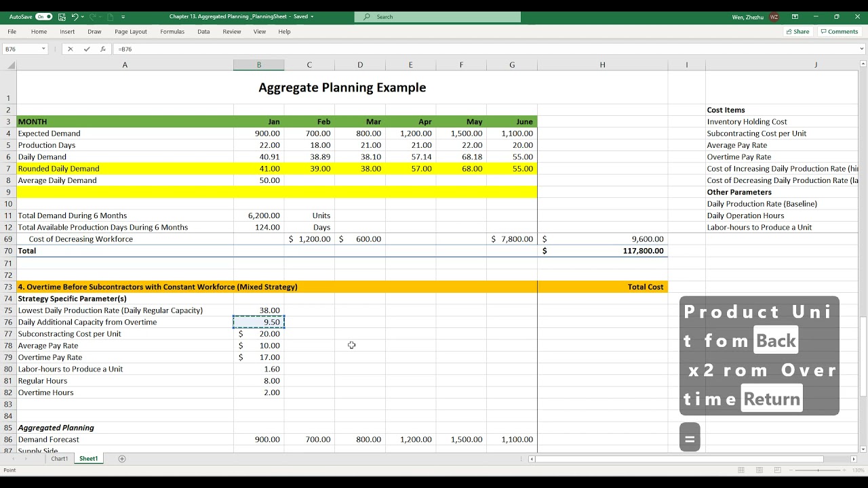This screenshot has height=488, width=868.
Task: Click Labor-hours to Produce a Unit in row 80
Action: (x=125, y=369)
